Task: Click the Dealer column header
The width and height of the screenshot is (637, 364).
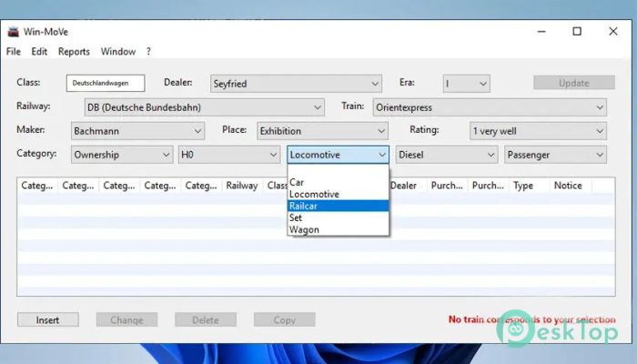Action: (x=408, y=186)
